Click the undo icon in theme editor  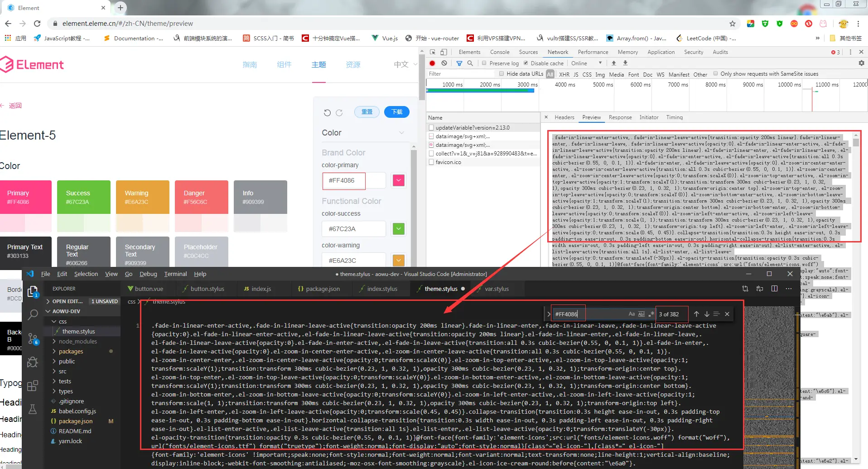(327, 112)
